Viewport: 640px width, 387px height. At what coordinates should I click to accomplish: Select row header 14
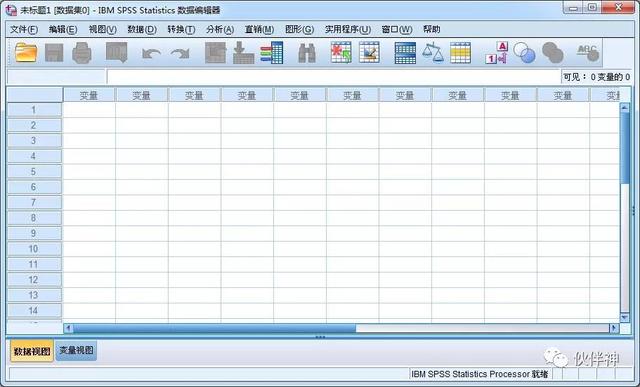coord(34,311)
